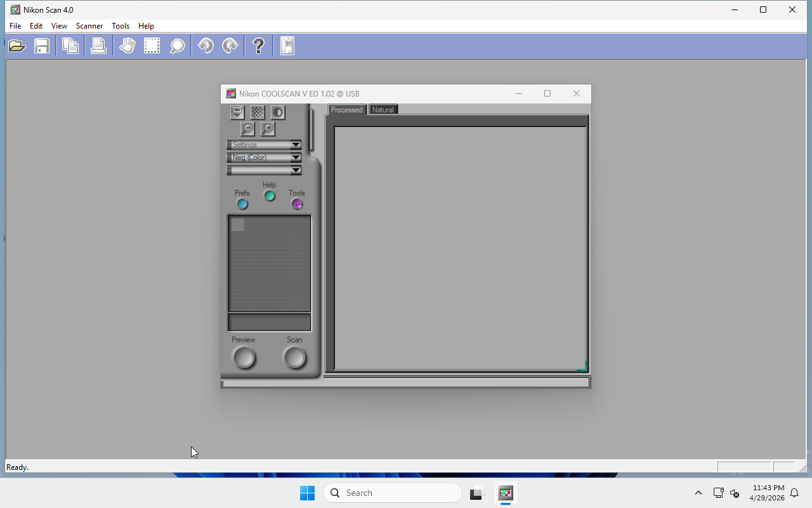The image size is (812, 508).
Task: Open Help with the question mark icon
Action: click(x=258, y=46)
